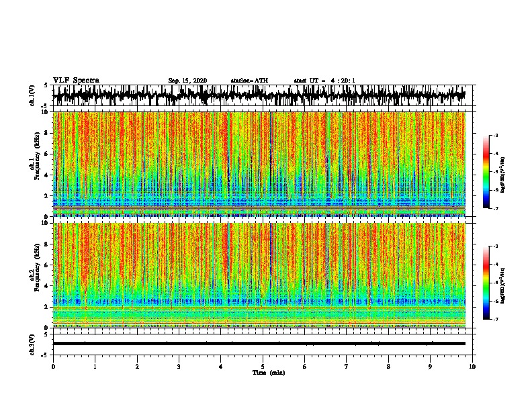Screen dimensions: 532x411
Task: Click the log(PSD) label beside ch.1 colorbar
Action: (502, 175)
